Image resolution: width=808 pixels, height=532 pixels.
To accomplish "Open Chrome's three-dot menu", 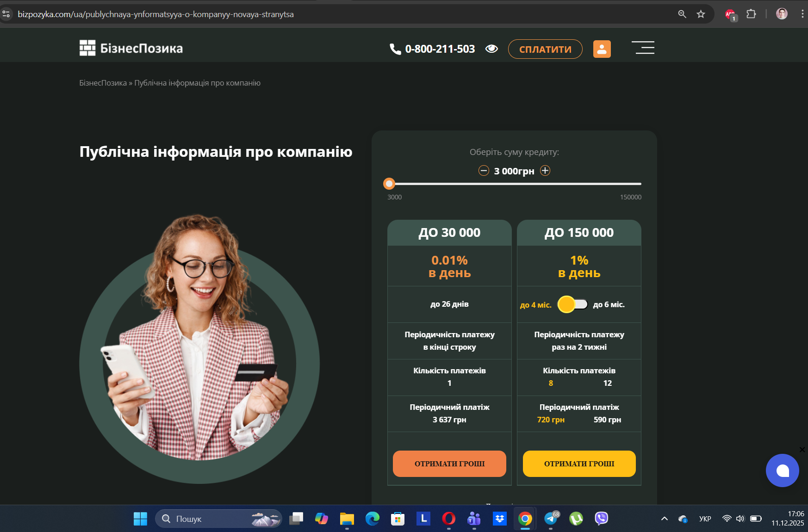I will (x=802, y=14).
